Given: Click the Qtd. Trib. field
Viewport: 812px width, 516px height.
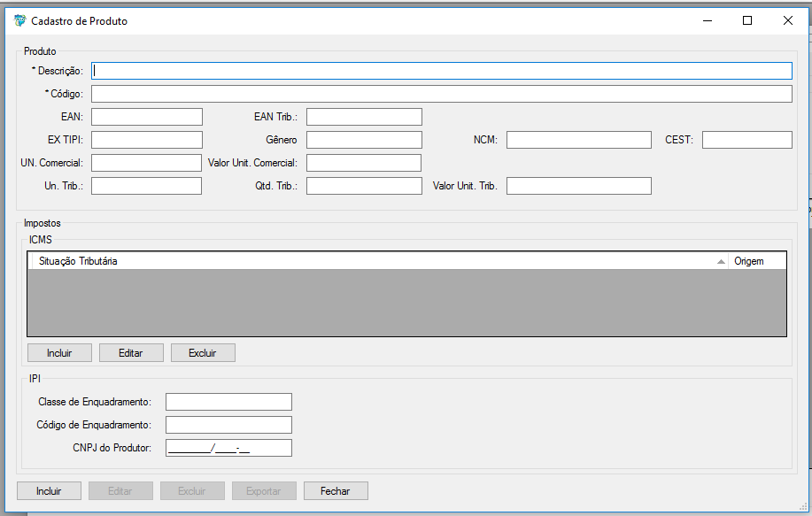Looking at the screenshot, I should coord(364,186).
